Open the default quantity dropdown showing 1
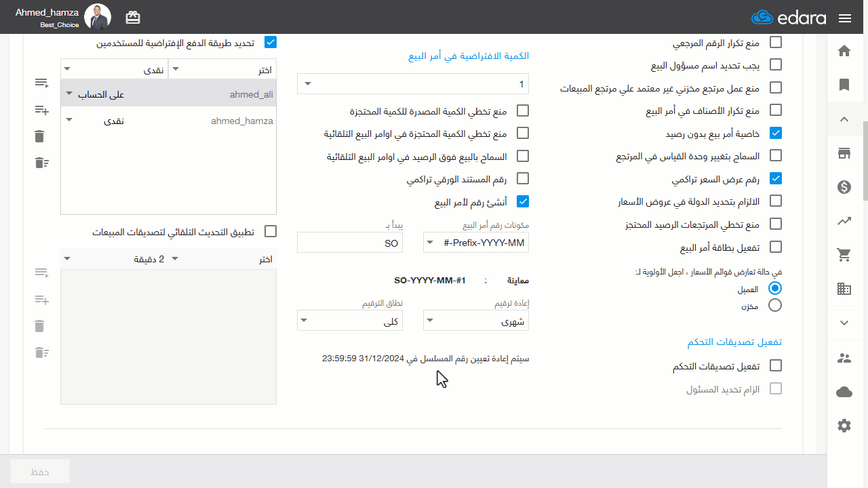 pos(413,84)
